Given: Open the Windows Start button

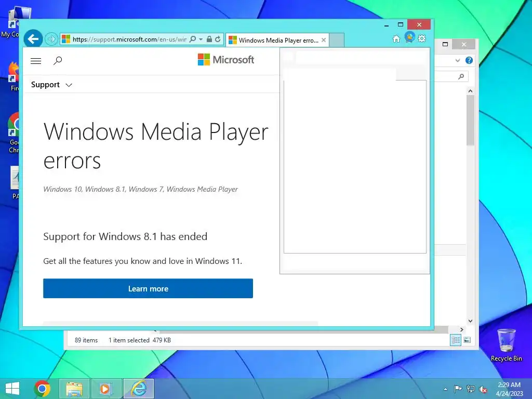Looking at the screenshot, I should click(x=12, y=389).
